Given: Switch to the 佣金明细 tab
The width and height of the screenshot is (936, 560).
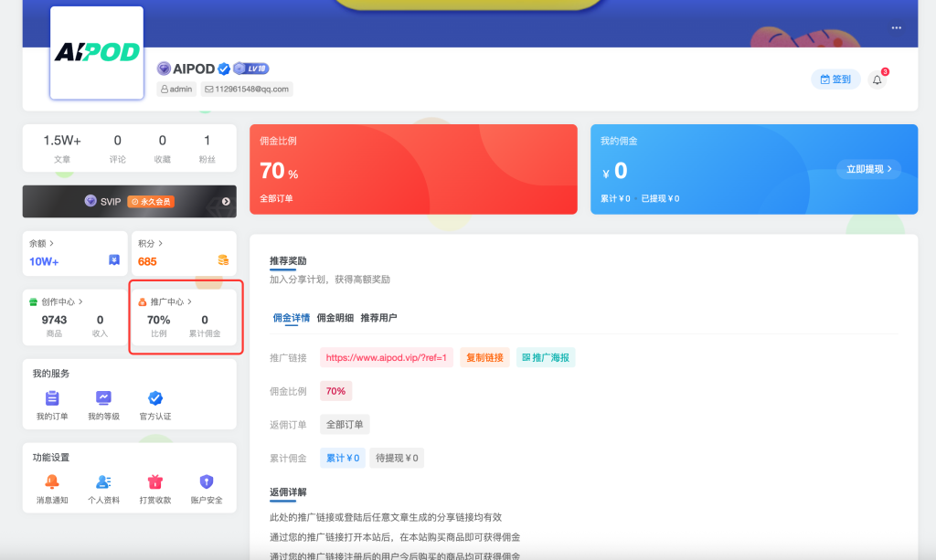Looking at the screenshot, I should pos(338,320).
